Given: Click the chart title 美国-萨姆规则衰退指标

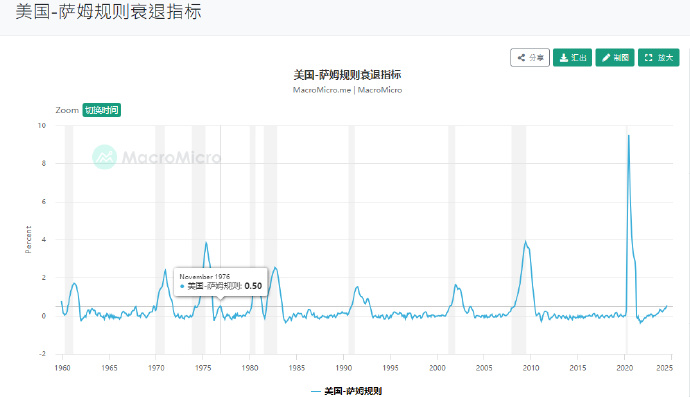Looking at the screenshot, I should coord(347,75).
